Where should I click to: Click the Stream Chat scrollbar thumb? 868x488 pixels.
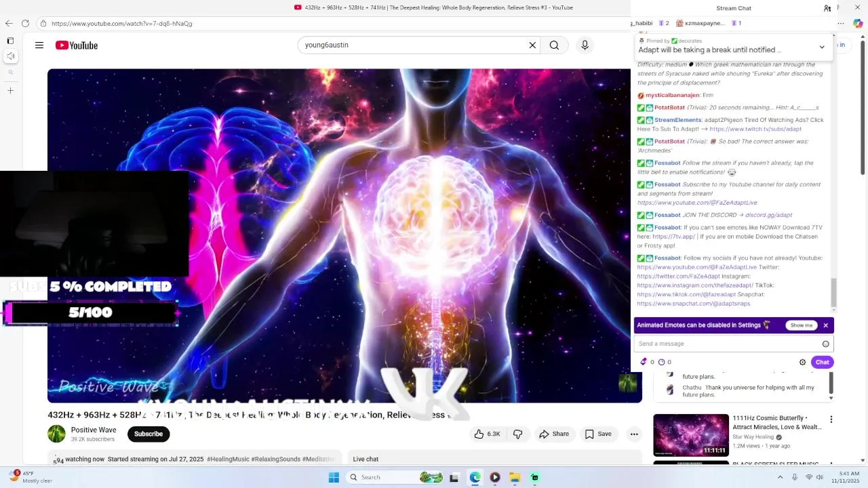coord(834,292)
